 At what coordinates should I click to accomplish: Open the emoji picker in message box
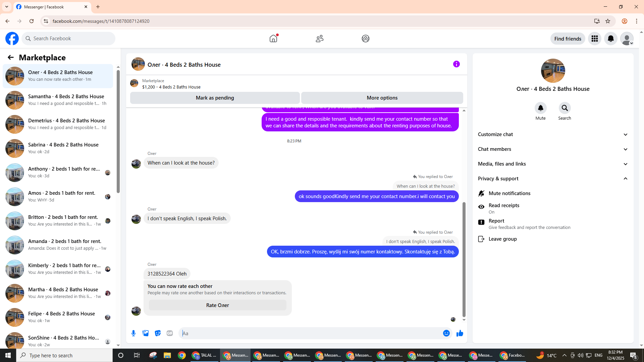(446, 333)
